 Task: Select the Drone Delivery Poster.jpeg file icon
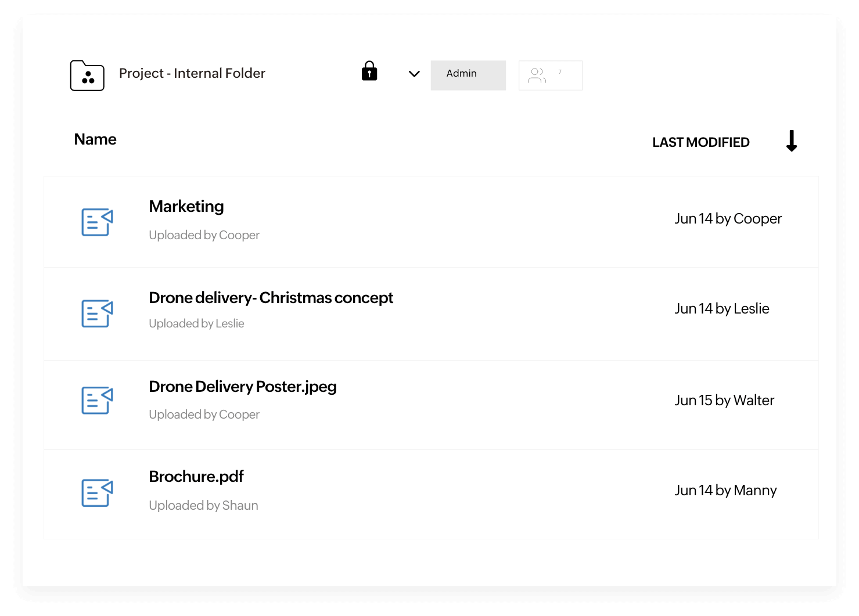click(x=97, y=400)
